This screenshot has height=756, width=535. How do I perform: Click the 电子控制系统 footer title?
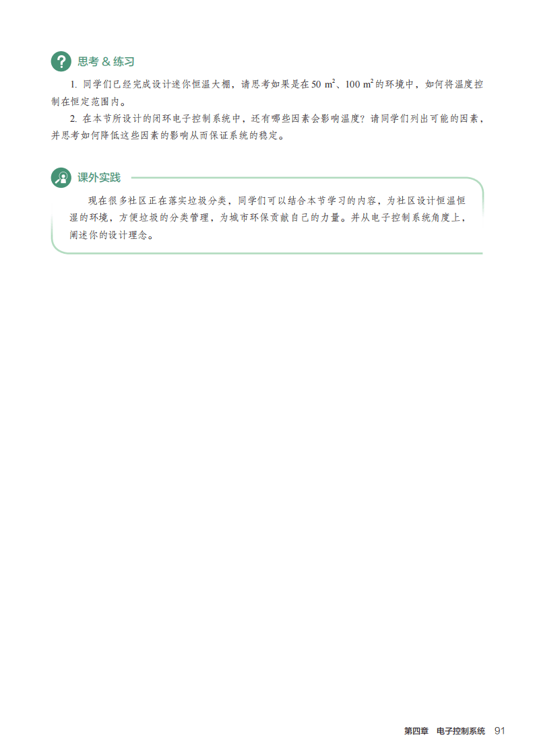pos(461,731)
